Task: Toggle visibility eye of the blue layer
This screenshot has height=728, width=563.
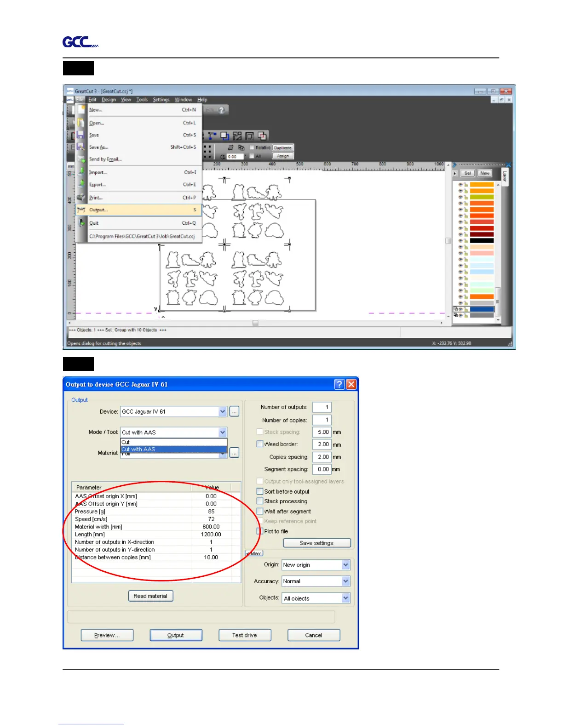Action: [x=460, y=309]
